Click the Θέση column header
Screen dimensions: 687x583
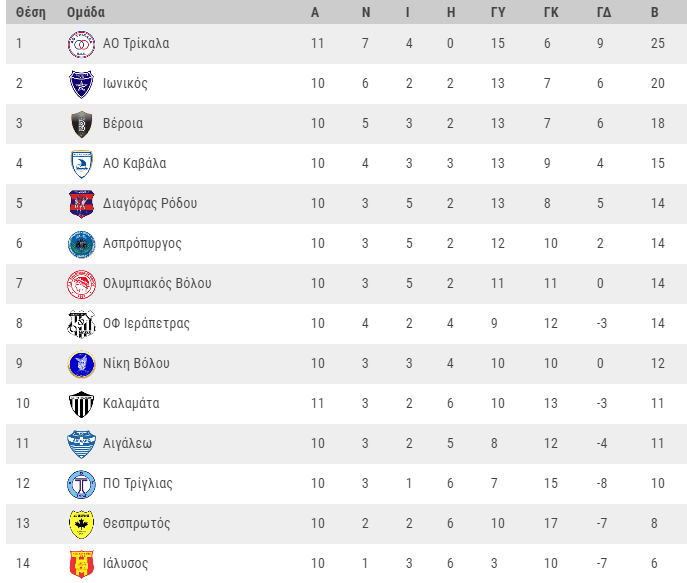31,12
